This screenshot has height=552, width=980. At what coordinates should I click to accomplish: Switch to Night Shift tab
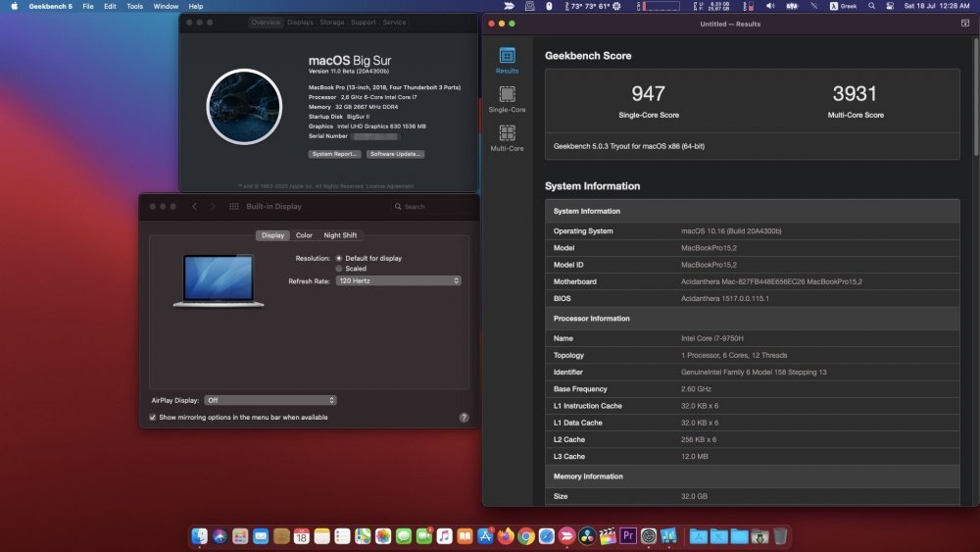[x=340, y=235]
